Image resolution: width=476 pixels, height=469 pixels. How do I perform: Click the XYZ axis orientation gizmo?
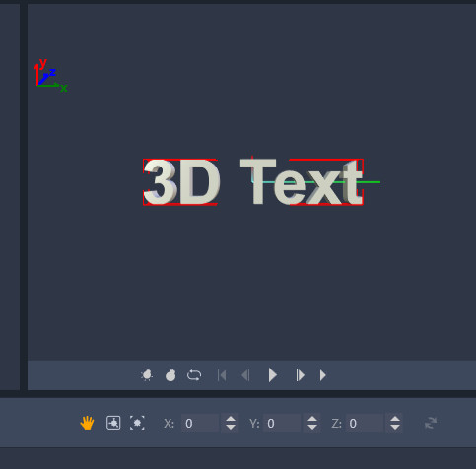click(50, 76)
